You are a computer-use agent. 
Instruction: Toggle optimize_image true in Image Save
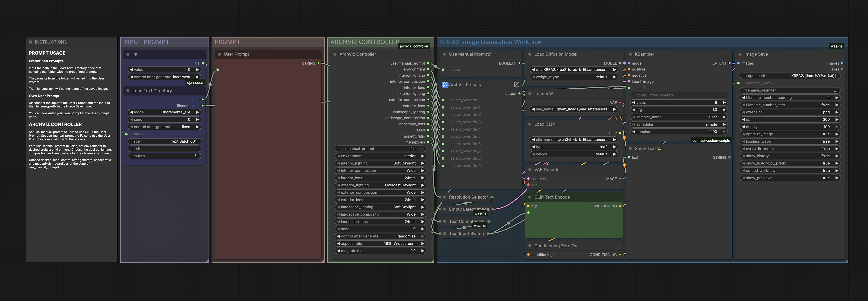[x=790, y=134]
